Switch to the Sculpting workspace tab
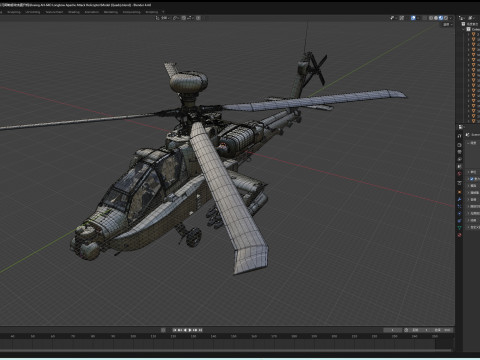Viewport: 480px width, 360px height. click(x=14, y=12)
